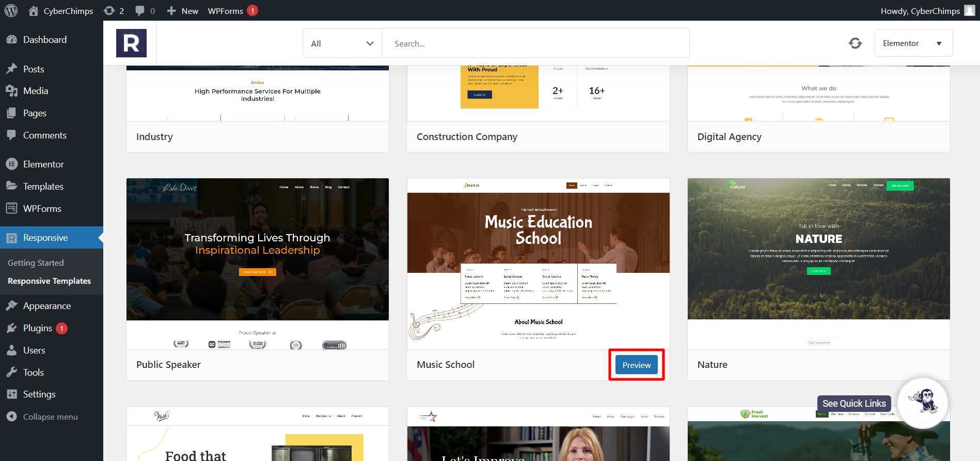Open the Elementor page builder dropdown

coord(913,43)
